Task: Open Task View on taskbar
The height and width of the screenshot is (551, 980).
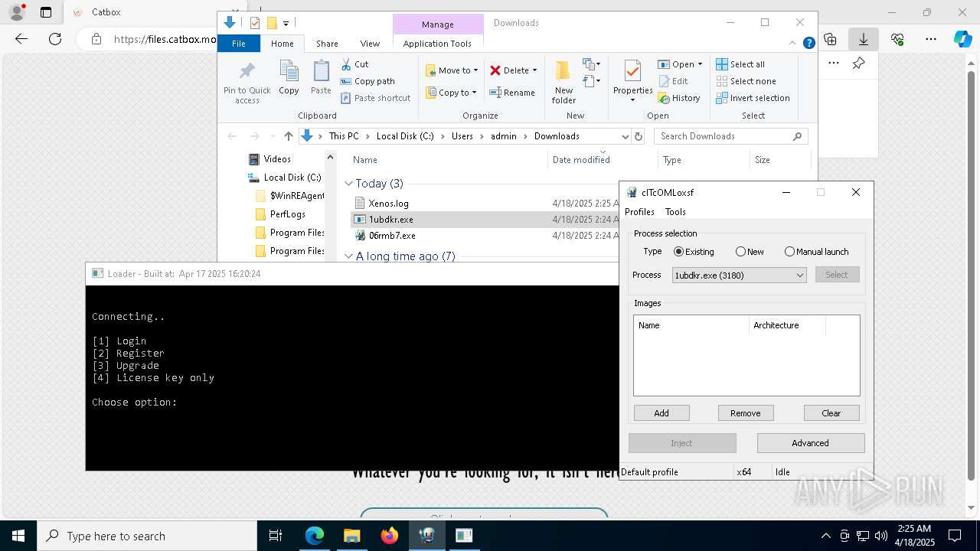Action: coord(276,536)
